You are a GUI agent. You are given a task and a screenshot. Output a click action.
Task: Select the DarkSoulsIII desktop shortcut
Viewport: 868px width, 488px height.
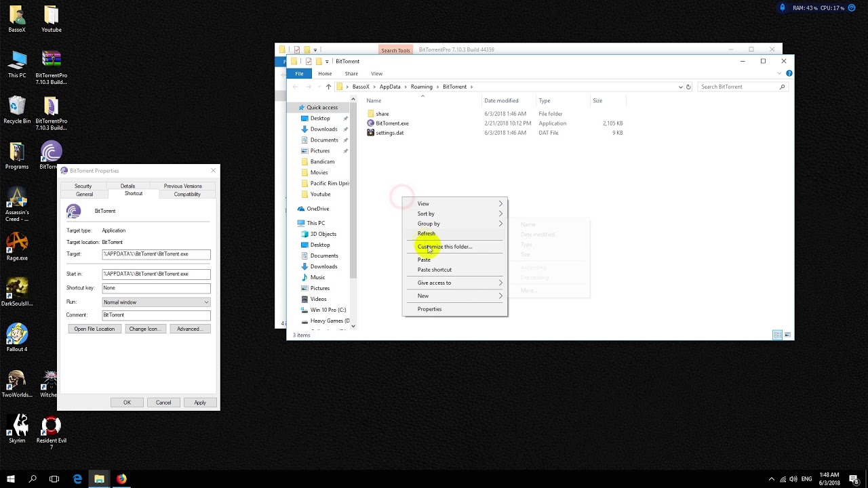pyautogui.click(x=17, y=293)
